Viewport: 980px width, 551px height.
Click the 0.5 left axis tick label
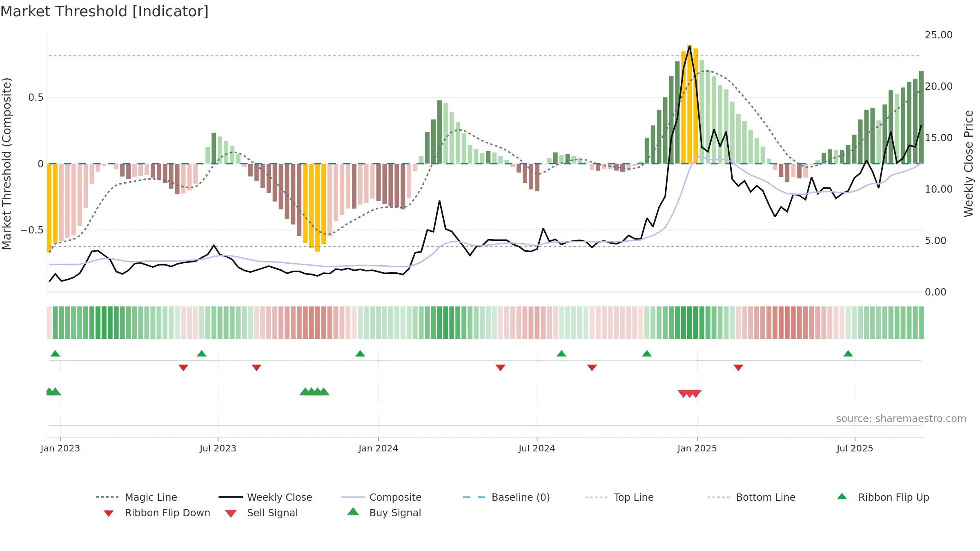point(36,98)
